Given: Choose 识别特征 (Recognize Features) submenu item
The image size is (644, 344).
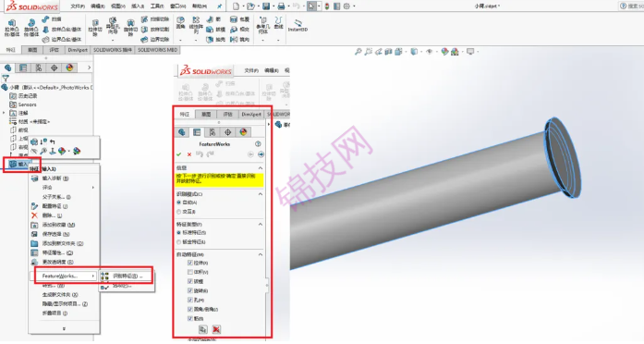Looking at the screenshot, I should click(x=126, y=276).
